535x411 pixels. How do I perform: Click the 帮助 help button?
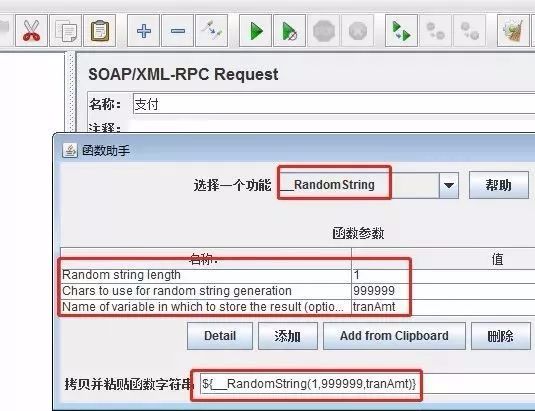[x=498, y=185]
